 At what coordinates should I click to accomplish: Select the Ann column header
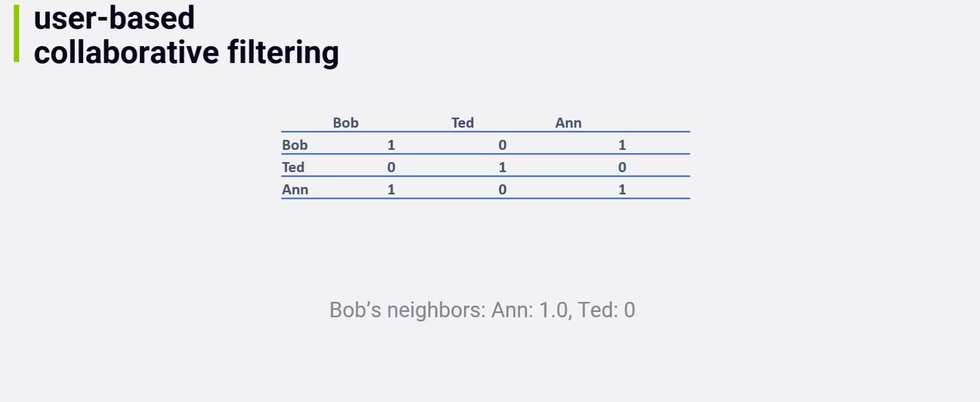[x=568, y=123]
